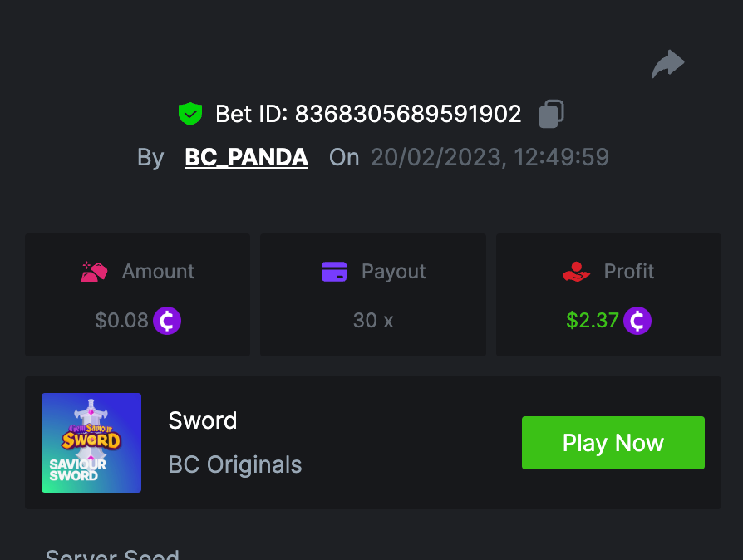Click the purple Payout card icon
This screenshot has height=560, width=743.
pyautogui.click(x=333, y=272)
